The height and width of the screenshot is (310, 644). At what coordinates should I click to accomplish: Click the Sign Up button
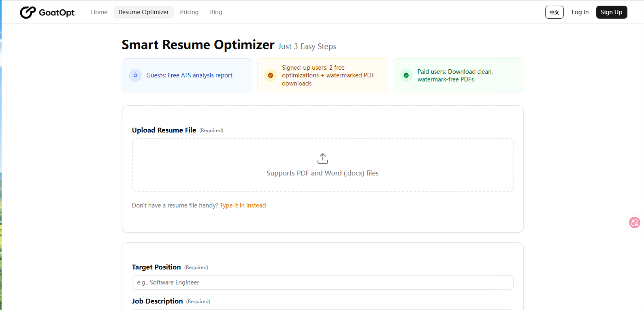coord(612,12)
